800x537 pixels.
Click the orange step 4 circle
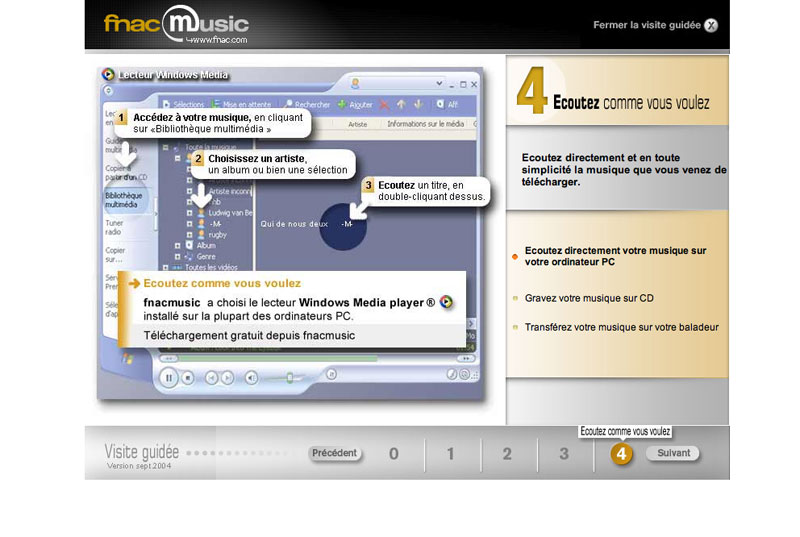click(621, 453)
